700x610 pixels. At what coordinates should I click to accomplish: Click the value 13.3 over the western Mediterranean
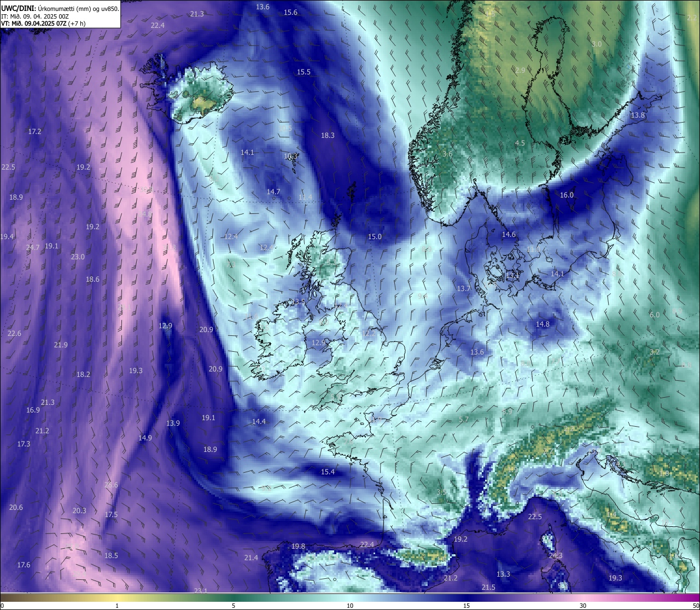[x=503, y=574]
